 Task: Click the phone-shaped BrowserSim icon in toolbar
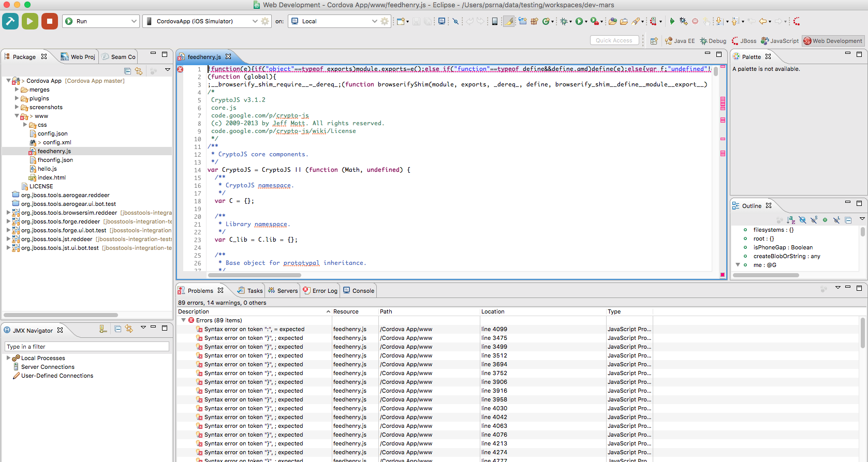tap(495, 21)
